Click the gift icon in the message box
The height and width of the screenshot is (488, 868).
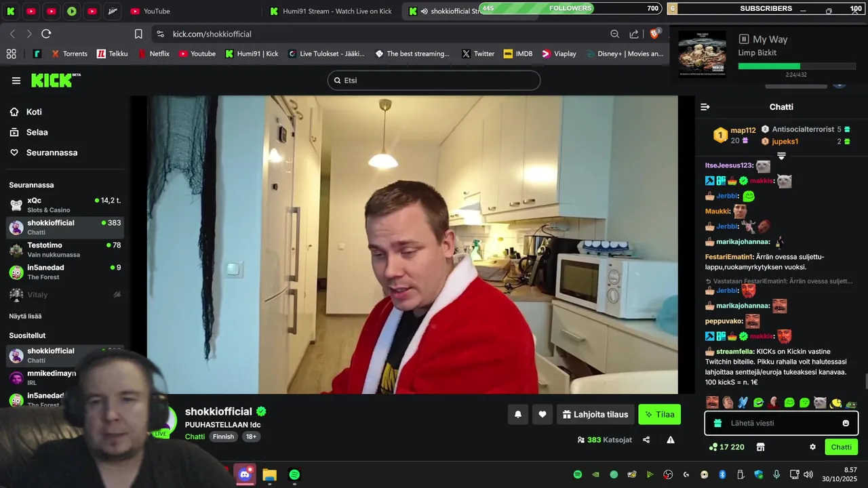click(x=718, y=423)
